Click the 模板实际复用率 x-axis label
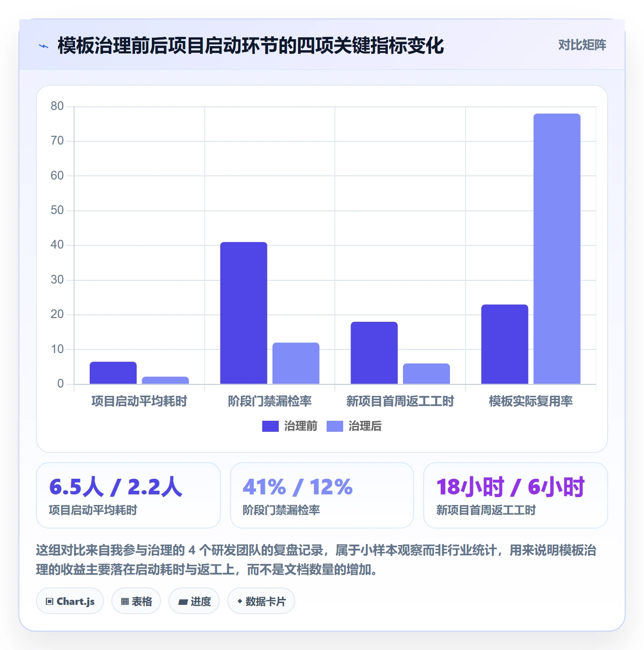644x650 pixels. tap(531, 401)
